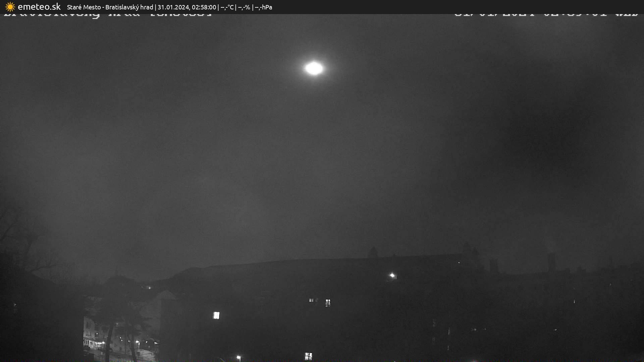Click the emeteo.sk sun logo icon
Screen dimensions: 644x362
(10, 7)
